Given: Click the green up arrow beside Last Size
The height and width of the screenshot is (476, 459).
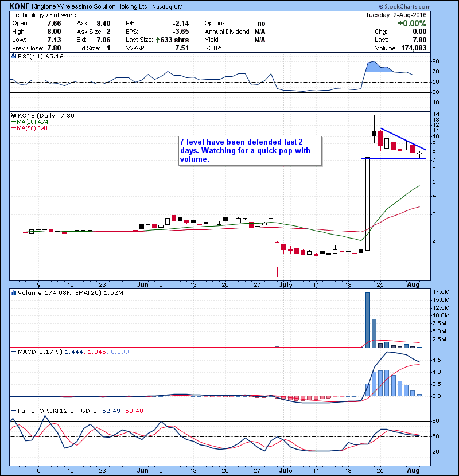Looking at the screenshot, I should tap(158, 40).
